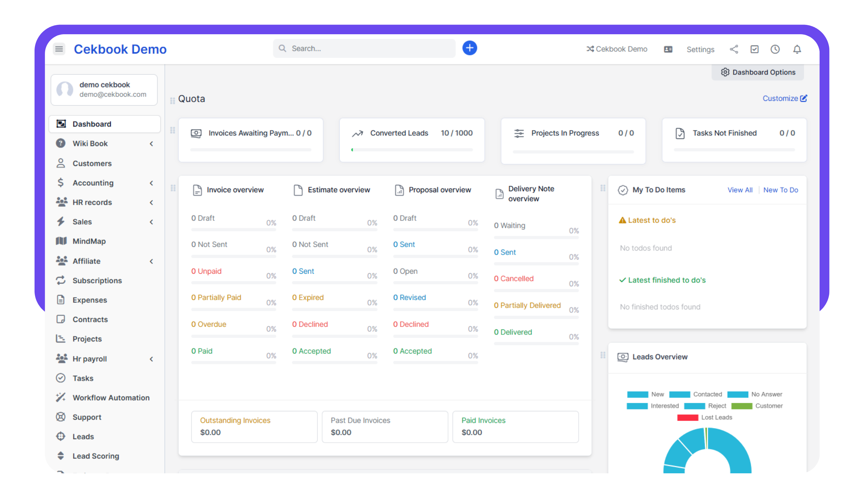Select the Workflow Automation sidebar item
Image resolution: width=868 pixels, height=483 pixels.
click(111, 397)
